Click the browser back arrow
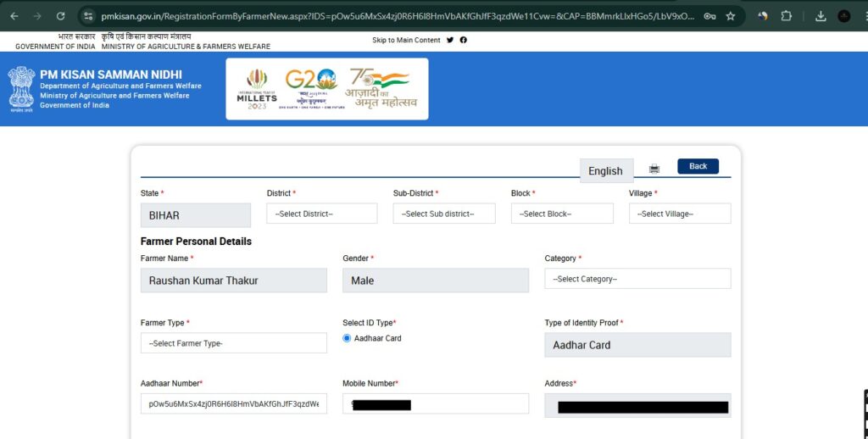Screen dimensions: 868x439 tap(14, 16)
